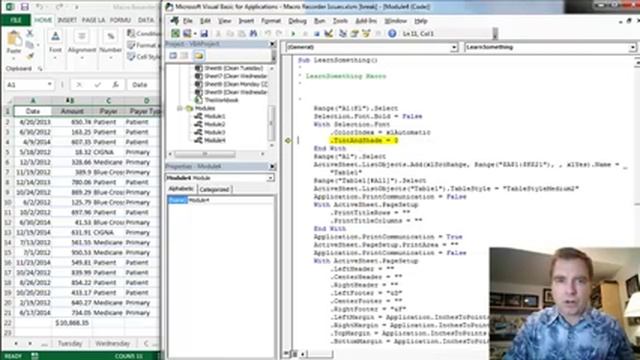
Task: Open the Excel DATA ribbon tab
Action: 146,20
